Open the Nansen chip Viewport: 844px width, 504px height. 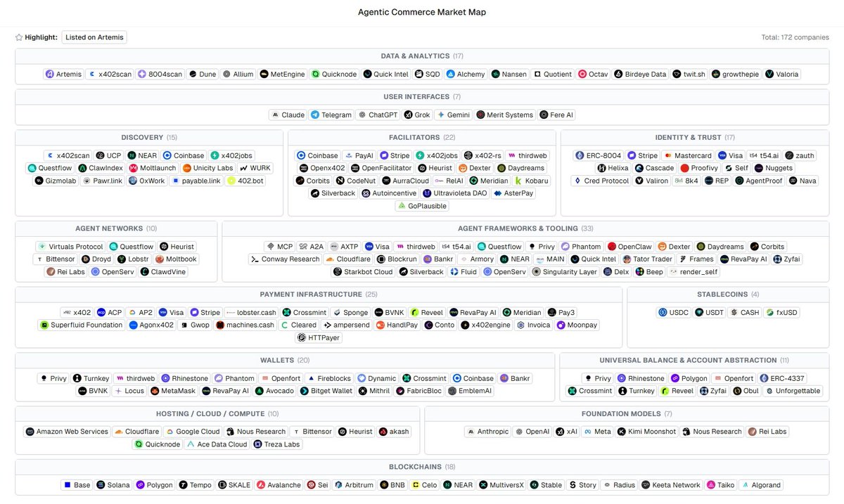tap(509, 74)
